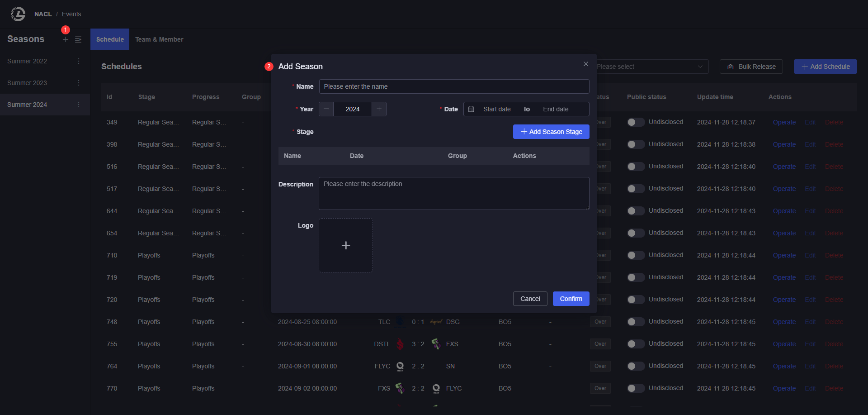Click the Add Season Stage button
868x415 pixels.
551,132
